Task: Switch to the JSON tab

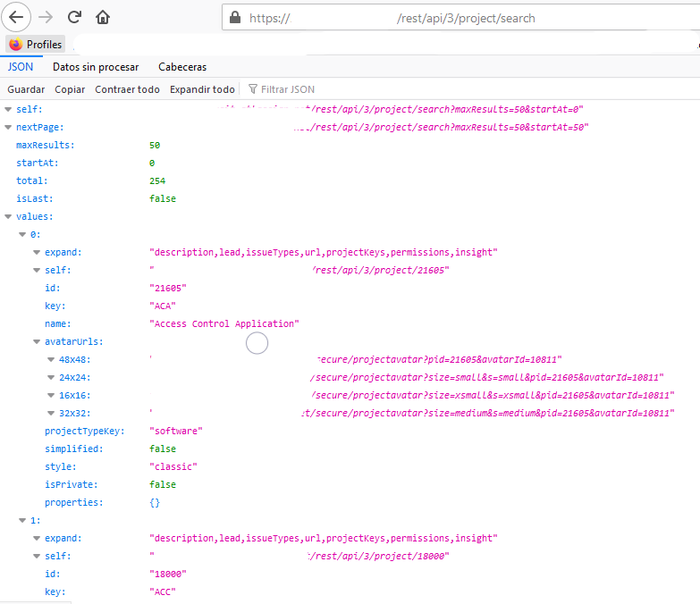Action: click(21, 67)
